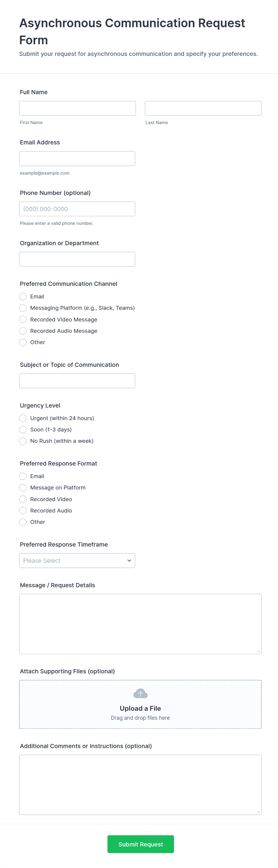Image resolution: width=278 pixels, height=868 pixels.
Task: Open the Preferred Response Timeframe dropdown
Action: coord(77,560)
